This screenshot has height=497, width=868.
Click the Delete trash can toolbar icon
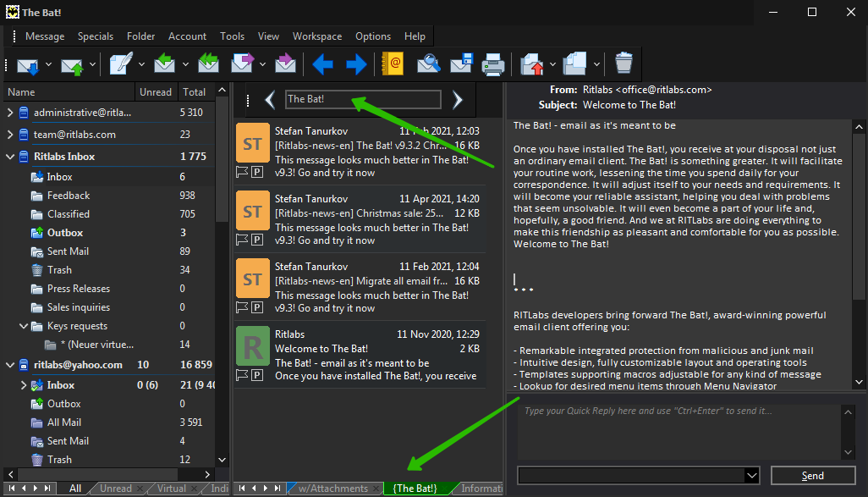(x=624, y=64)
